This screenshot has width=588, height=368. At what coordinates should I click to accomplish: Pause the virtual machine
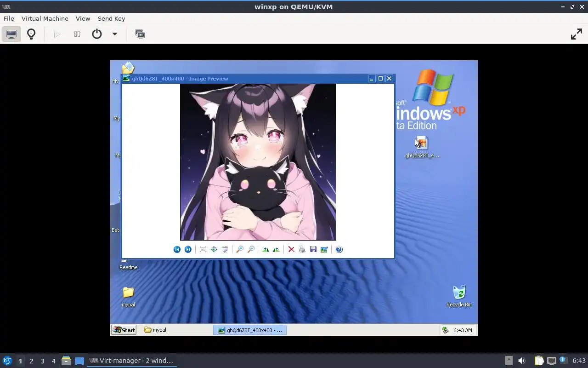77,34
